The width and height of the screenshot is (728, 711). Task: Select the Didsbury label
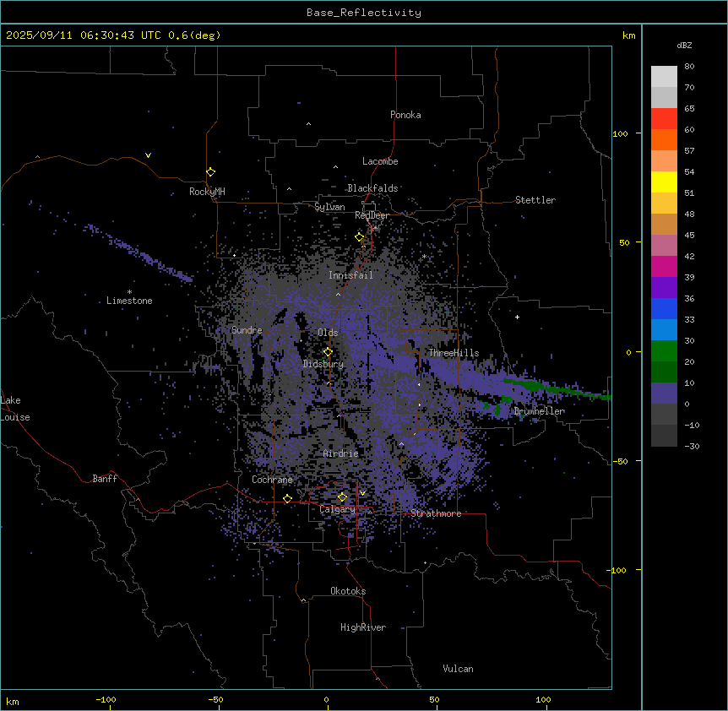pos(323,364)
